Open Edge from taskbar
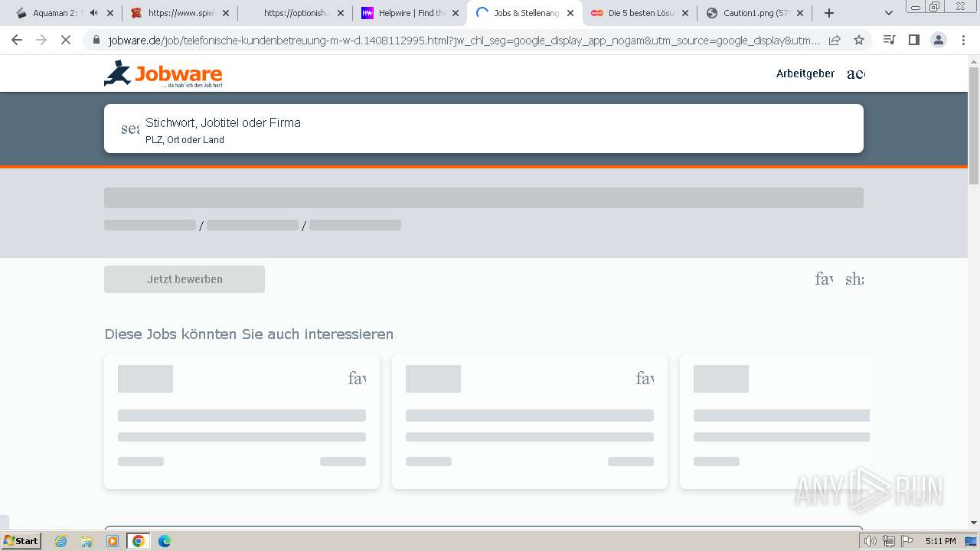980x551 pixels. [x=165, y=541]
